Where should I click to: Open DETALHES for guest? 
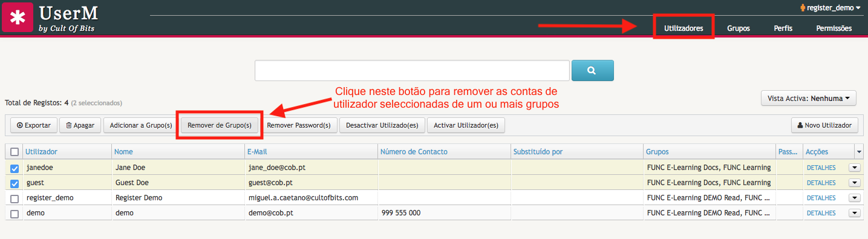coord(821,183)
